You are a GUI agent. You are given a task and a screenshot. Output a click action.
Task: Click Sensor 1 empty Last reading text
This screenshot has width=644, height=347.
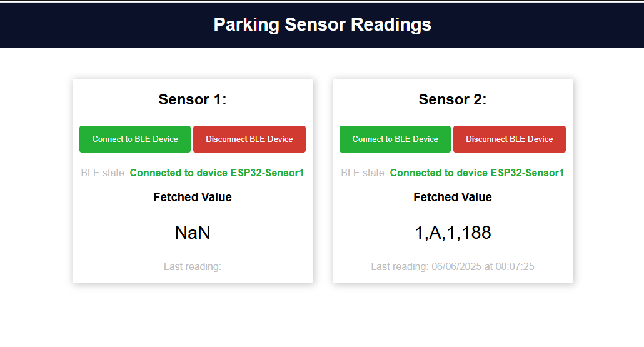tap(192, 266)
